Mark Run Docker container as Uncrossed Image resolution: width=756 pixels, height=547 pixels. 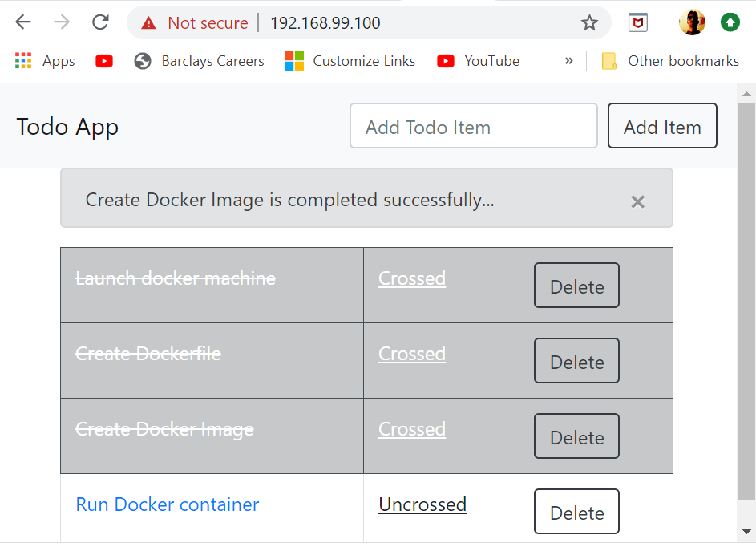coord(422,504)
